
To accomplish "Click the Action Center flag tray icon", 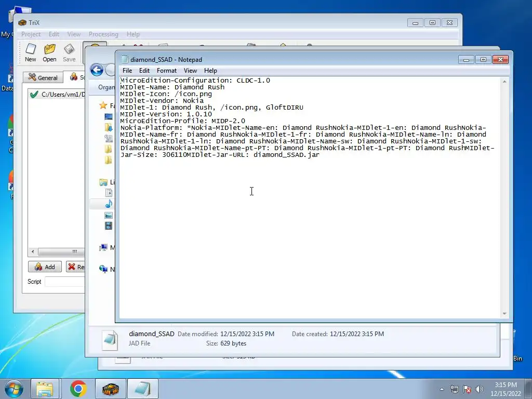I will pos(467,389).
